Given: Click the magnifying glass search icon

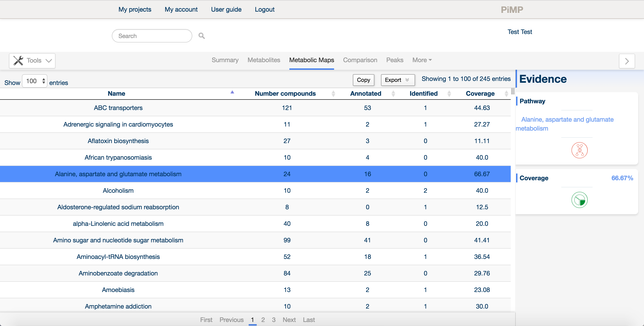Looking at the screenshot, I should (x=201, y=36).
